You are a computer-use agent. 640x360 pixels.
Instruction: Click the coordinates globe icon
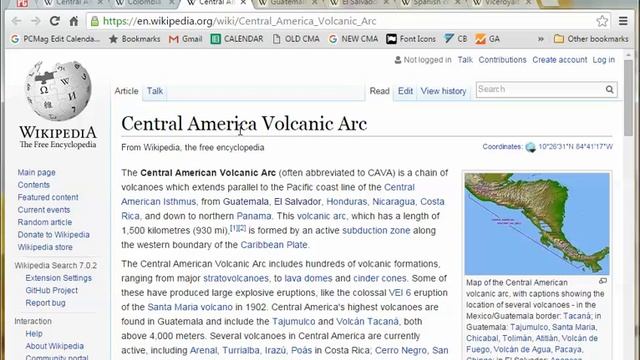click(530, 147)
